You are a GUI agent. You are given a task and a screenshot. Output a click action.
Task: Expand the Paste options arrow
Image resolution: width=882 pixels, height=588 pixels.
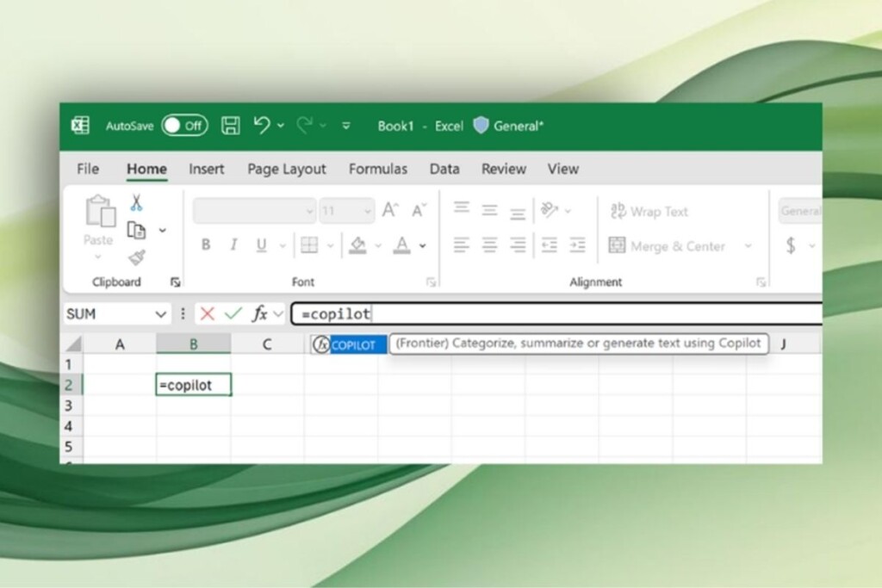pos(98,257)
